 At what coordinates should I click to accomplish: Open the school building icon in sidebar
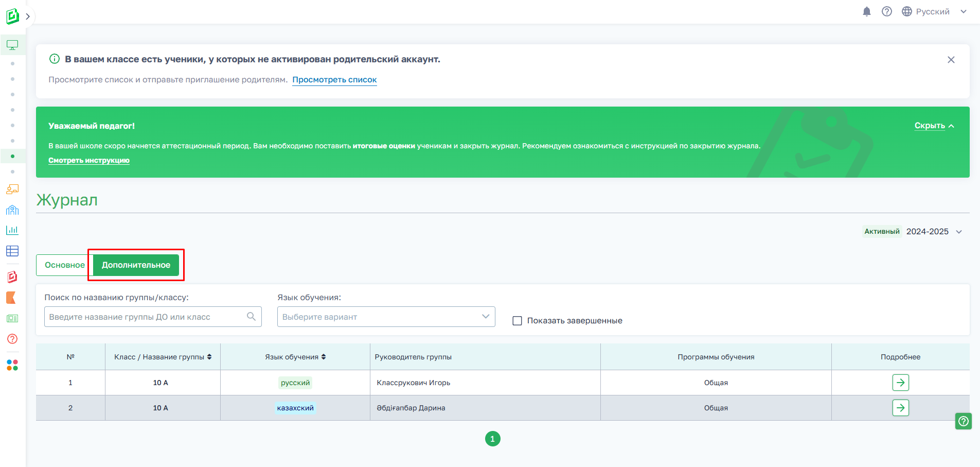click(12, 210)
